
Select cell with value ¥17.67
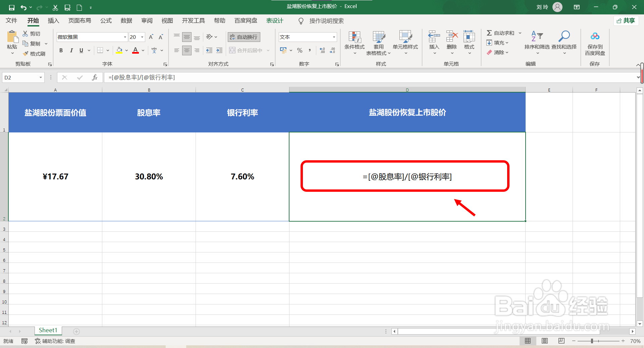(55, 177)
